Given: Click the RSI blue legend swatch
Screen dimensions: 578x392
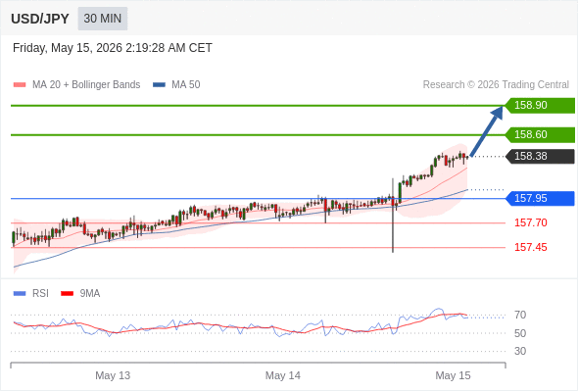Looking at the screenshot, I should click(20, 294).
